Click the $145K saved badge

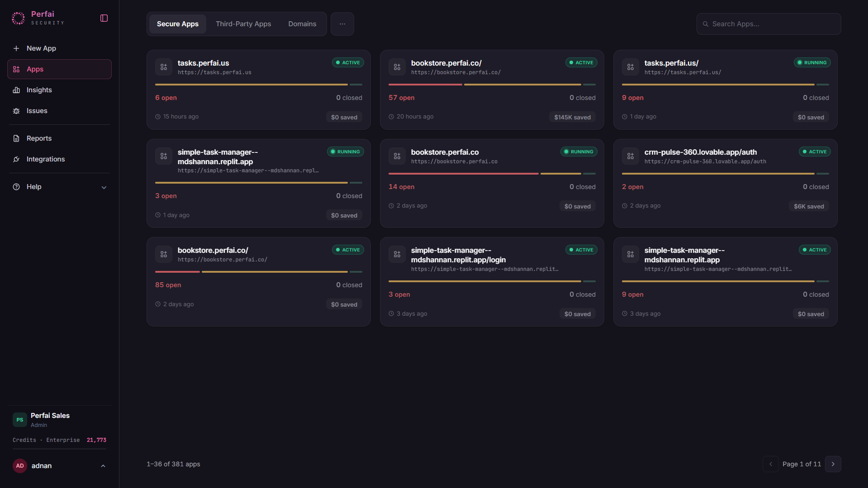coord(572,117)
